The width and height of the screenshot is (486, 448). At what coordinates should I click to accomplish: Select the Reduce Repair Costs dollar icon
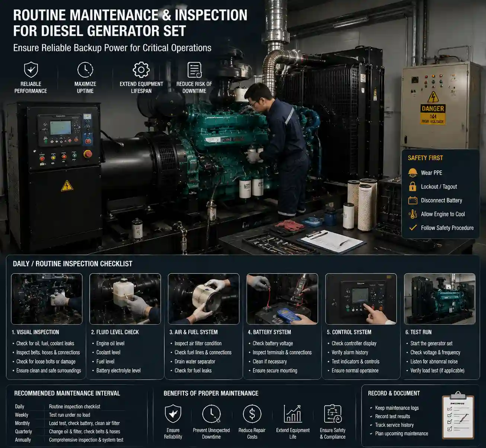point(252,414)
